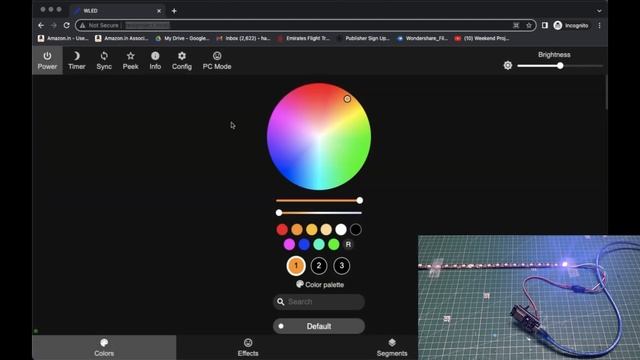Screen dimensions: 640x360
Task: Adjust the Brightness slider handle
Action: 560,66
